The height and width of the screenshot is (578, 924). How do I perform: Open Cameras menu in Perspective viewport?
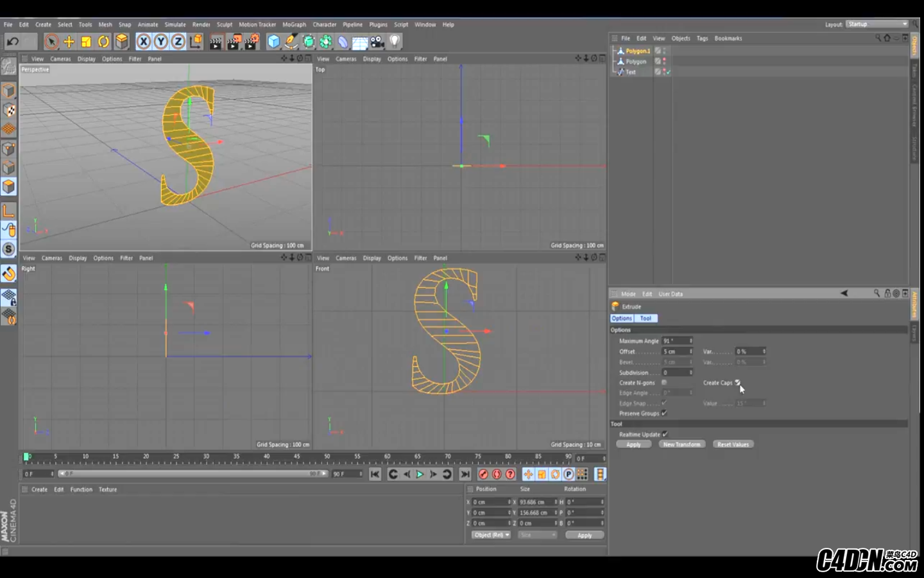point(60,59)
